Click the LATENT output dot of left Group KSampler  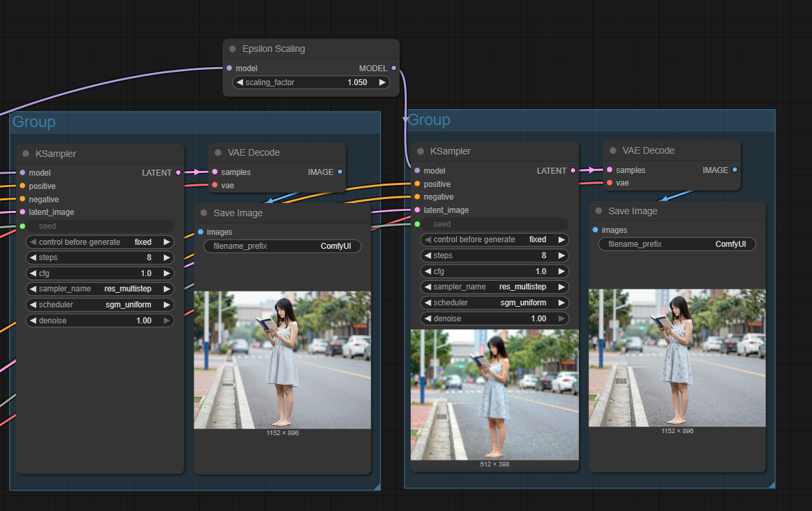click(178, 173)
